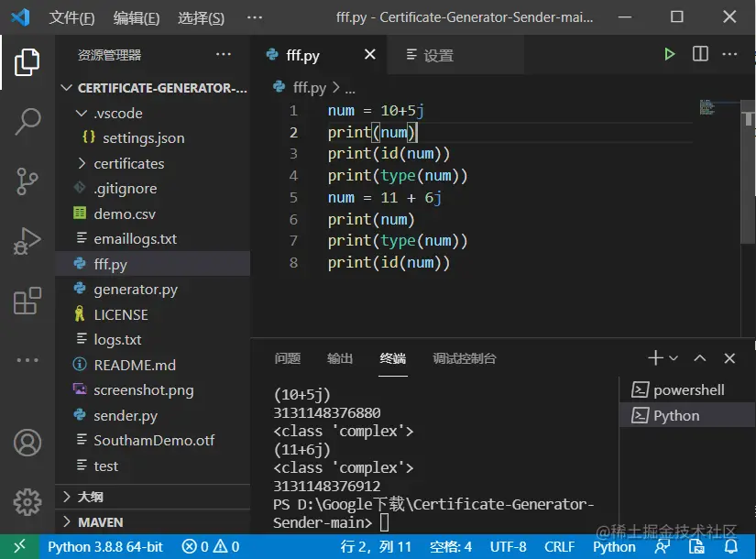756x559 pixels.
Task: Collapse the CERTIFICATE-GENERATOR root folder
Action: [x=152, y=88]
